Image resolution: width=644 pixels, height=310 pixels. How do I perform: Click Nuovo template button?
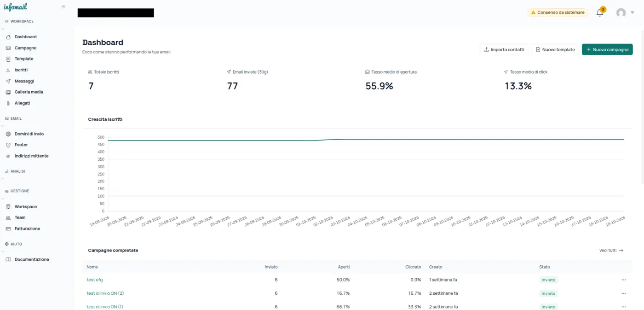pos(555,49)
